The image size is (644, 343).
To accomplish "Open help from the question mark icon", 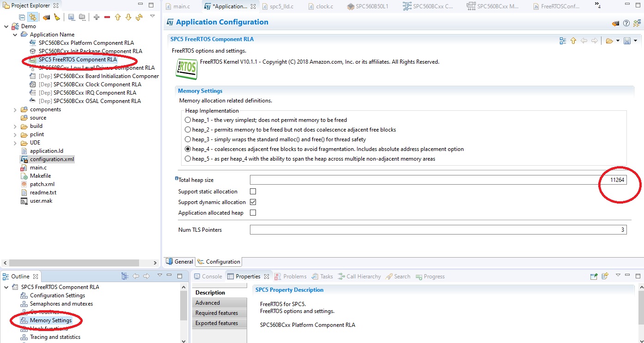I will [626, 23].
